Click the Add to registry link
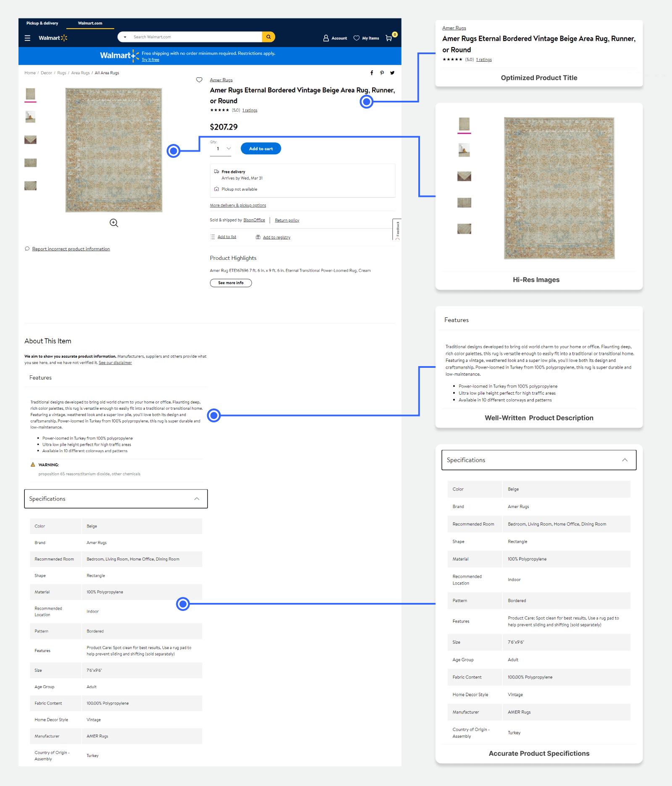Viewport: 672px width, 786px height. [x=276, y=237]
